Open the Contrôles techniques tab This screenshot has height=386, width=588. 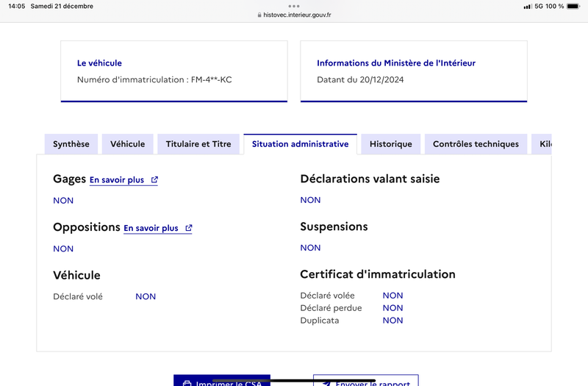tap(476, 144)
